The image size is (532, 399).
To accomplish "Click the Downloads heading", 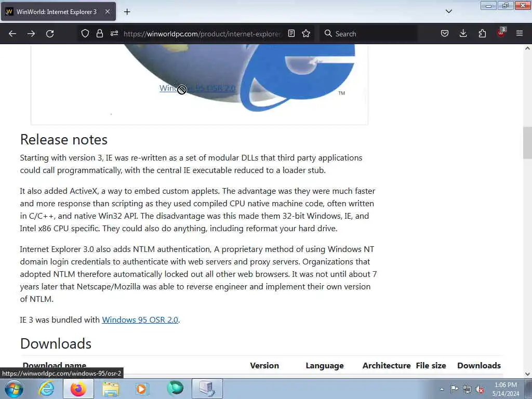I will 56,344.
